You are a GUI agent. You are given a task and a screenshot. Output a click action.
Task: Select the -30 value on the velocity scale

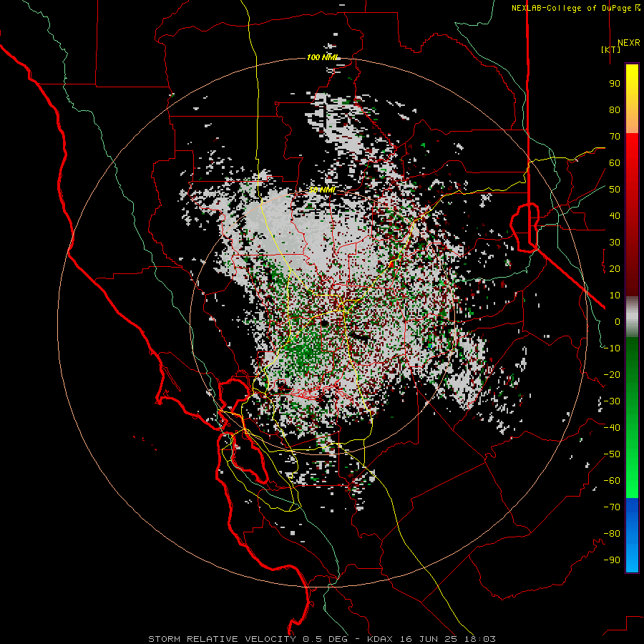[x=612, y=401]
